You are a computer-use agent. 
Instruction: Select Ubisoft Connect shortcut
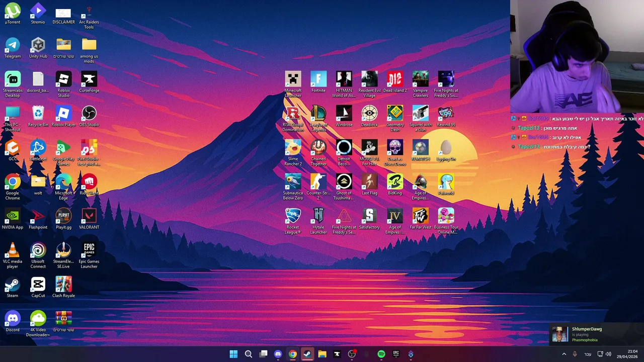38,256
